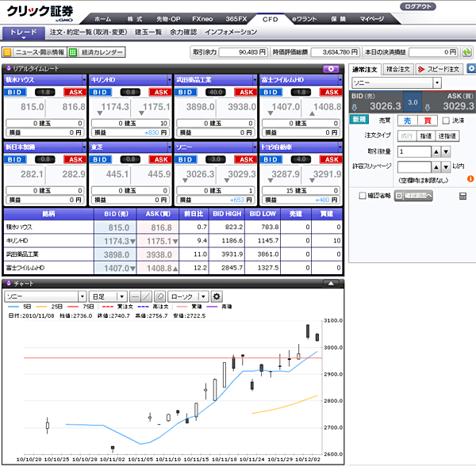The image size is (476, 466).
Task: Open the 経済カレンダー economic calendar
Action: tap(97, 52)
